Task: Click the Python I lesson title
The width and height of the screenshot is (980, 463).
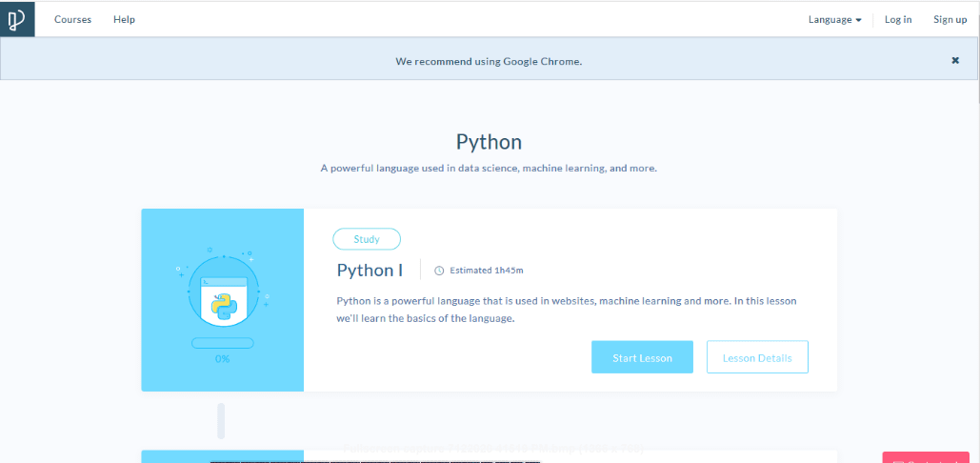Action: click(370, 271)
